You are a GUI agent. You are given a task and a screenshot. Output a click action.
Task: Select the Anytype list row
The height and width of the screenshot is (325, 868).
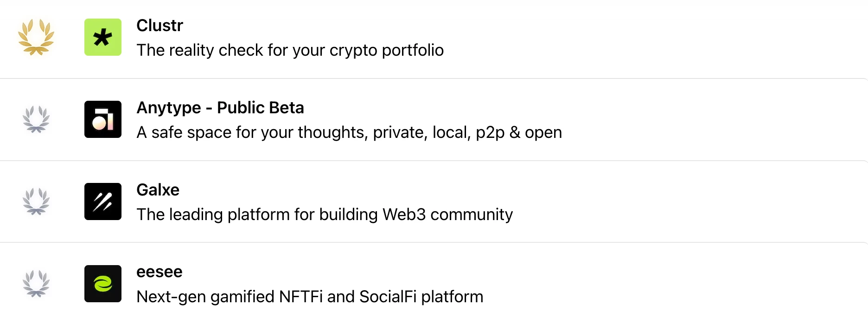tap(434, 120)
